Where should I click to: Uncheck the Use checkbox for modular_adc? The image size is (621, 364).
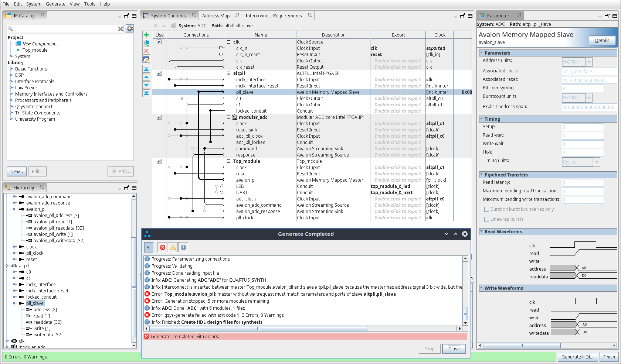[159, 117]
